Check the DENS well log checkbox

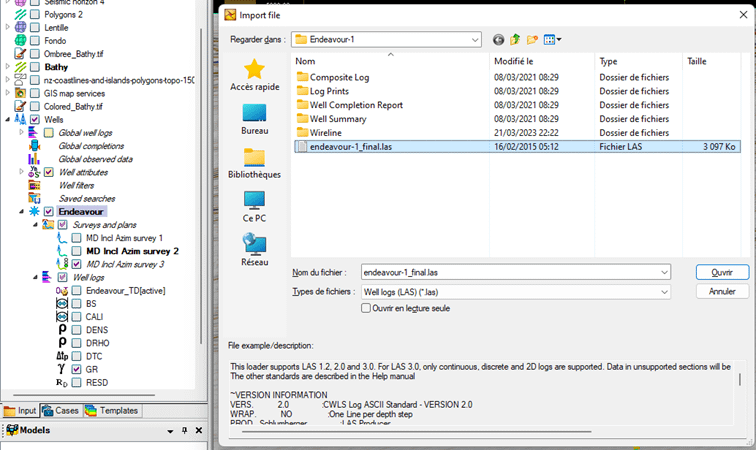pyautogui.click(x=76, y=329)
